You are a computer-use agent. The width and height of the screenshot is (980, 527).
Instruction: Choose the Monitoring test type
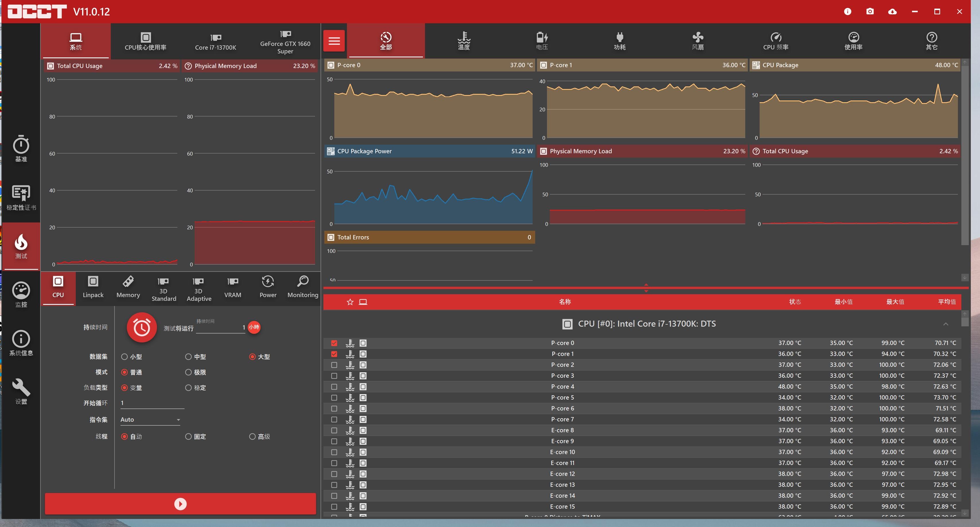tap(303, 288)
